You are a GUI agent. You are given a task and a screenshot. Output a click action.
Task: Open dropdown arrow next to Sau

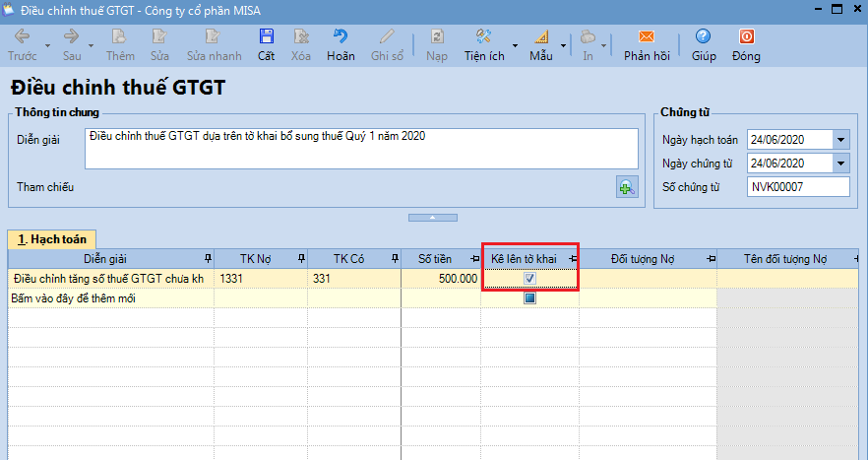(x=92, y=46)
